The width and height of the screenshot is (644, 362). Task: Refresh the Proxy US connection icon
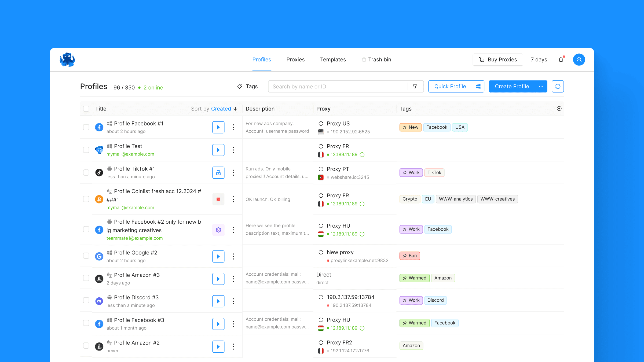pos(321,124)
